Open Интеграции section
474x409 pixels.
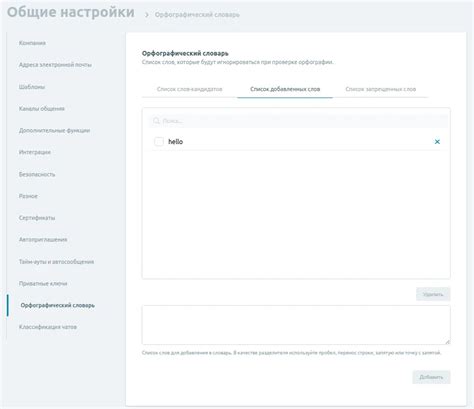[x=35, y=152]
